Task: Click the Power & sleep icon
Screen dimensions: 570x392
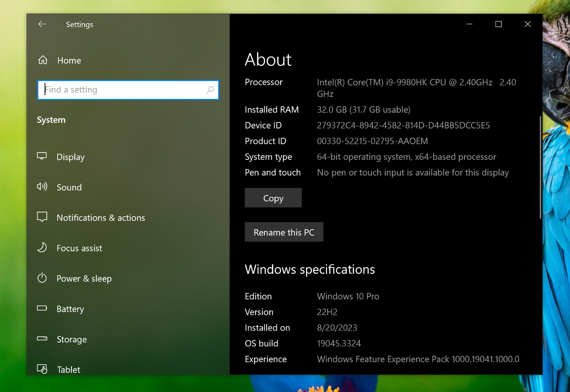Action: 42,278
